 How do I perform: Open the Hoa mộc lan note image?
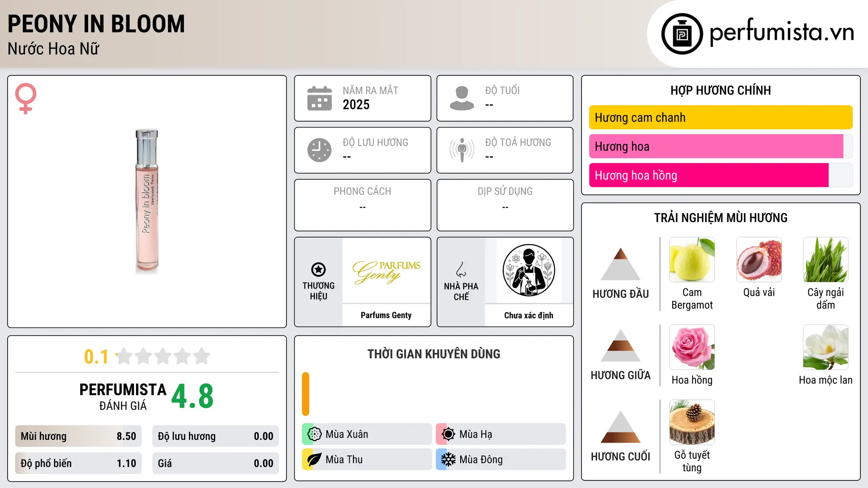pos(826,347)
